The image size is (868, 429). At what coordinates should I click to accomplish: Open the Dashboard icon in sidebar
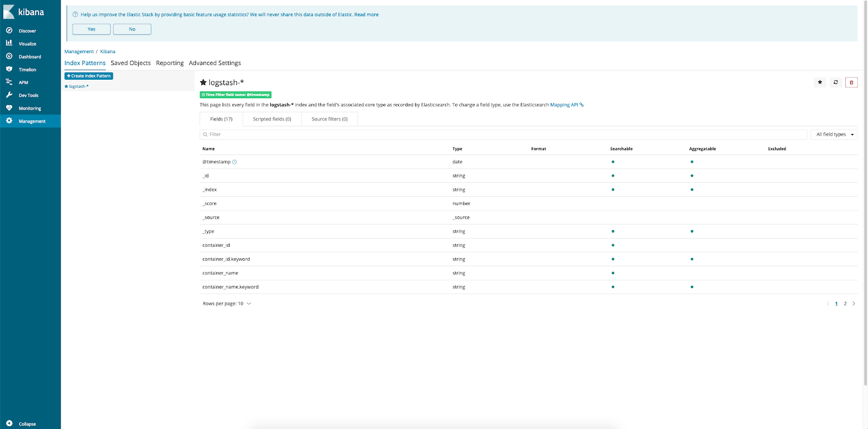[x=9, y=56]
